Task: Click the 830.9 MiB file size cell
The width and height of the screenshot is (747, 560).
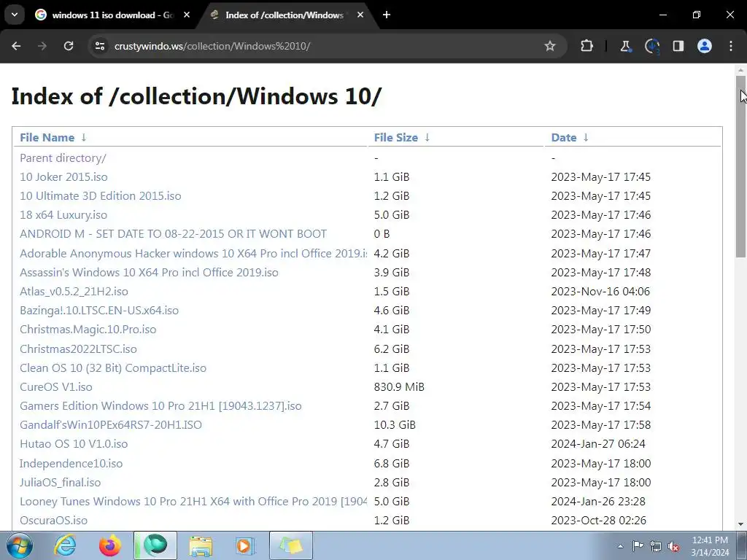Action: click(x=399, y=387)
